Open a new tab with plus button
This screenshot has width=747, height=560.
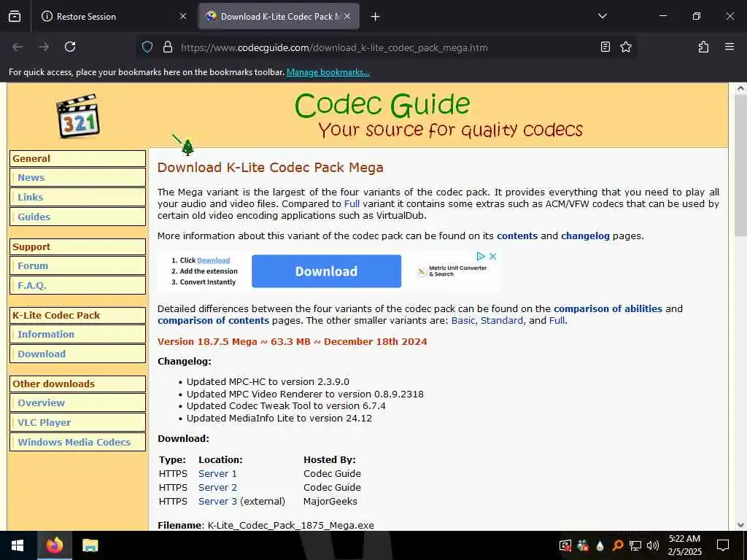pyautogui.click(x=376, y=17)
